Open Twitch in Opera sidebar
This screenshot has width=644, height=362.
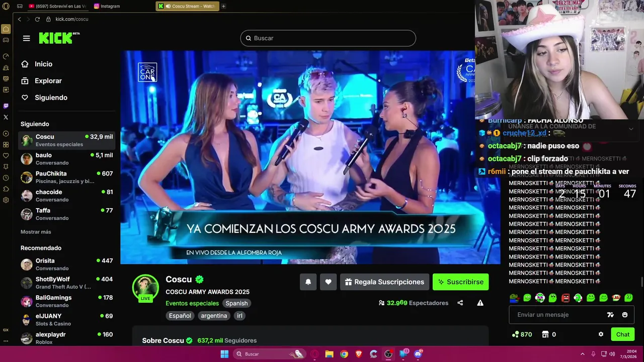tap(6, 106)
